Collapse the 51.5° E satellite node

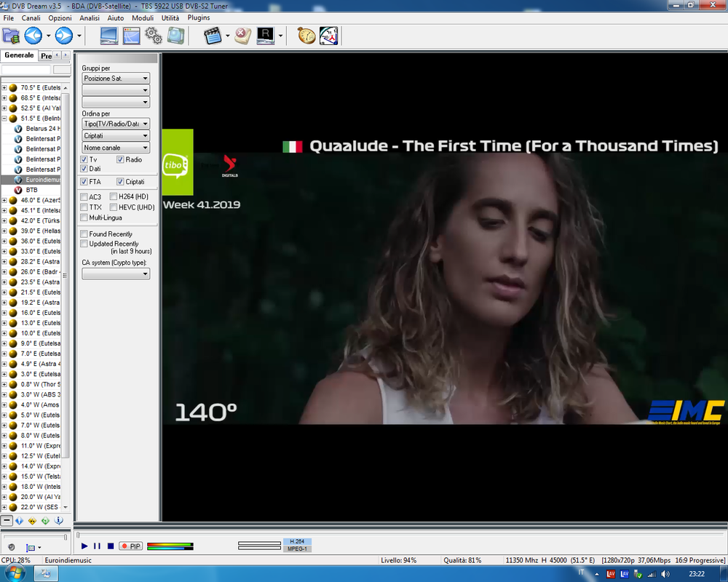(4, 119)
